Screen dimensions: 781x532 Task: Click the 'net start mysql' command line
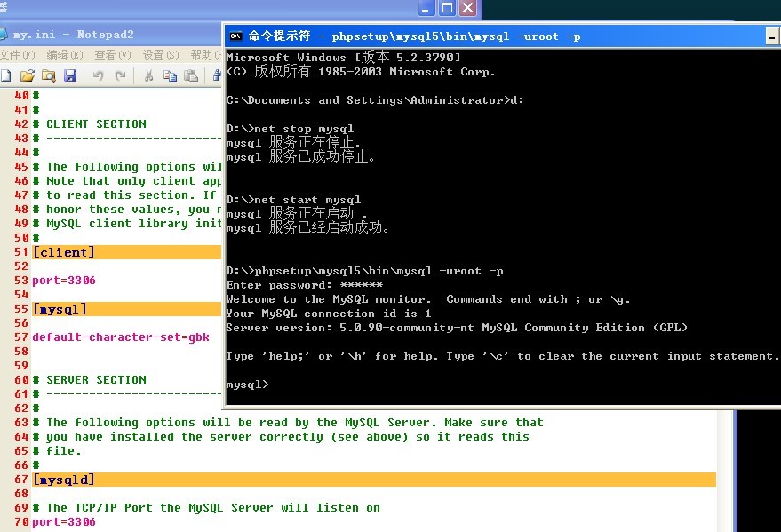coord(293,200)
